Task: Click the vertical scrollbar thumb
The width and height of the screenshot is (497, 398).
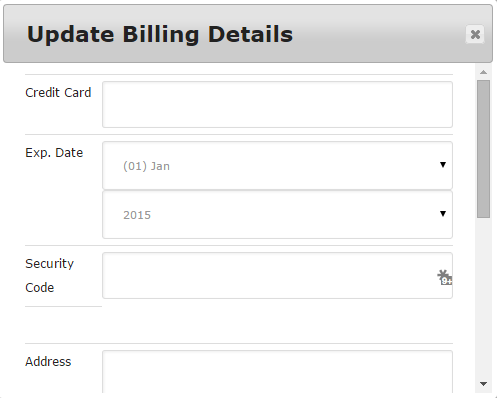Action: tap(483, 149)
